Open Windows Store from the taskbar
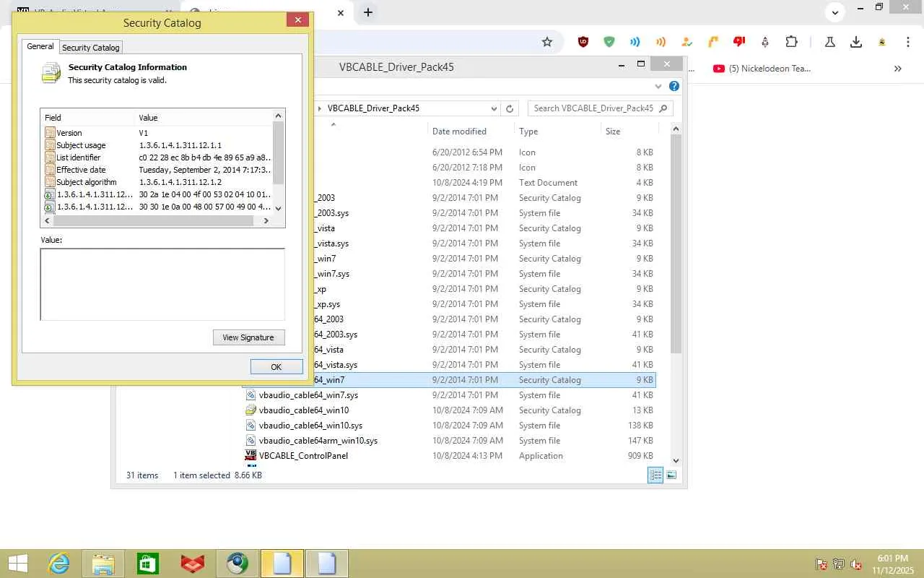The image size is (924, 578). (148, 564)
